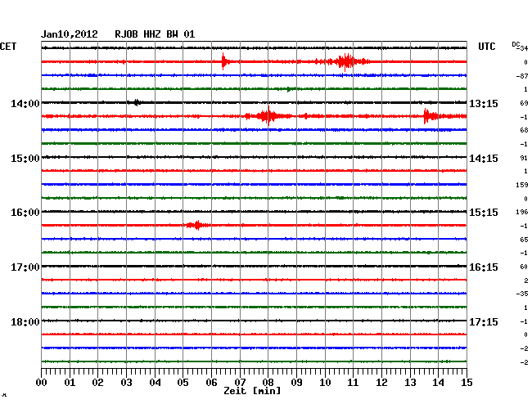The width and height of the screenshot is (532, 404).
Task: Select the 17:00 CET time label
Action: point(25,267)
